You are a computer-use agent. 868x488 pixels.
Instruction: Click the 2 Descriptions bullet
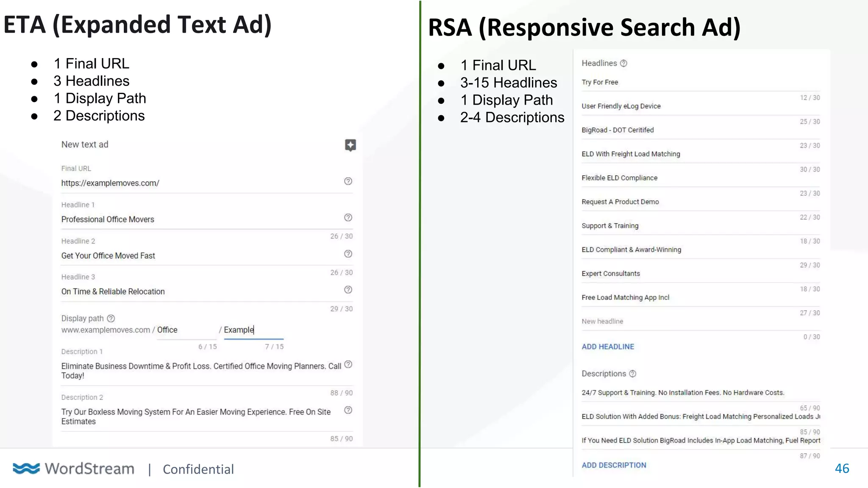[99, 116]
